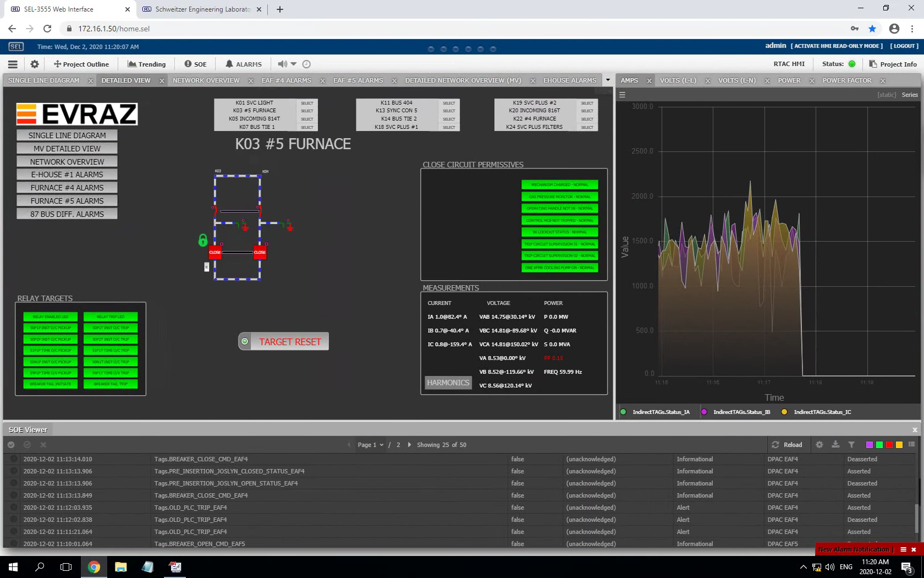Click the green Status indicator

(852, 64)
